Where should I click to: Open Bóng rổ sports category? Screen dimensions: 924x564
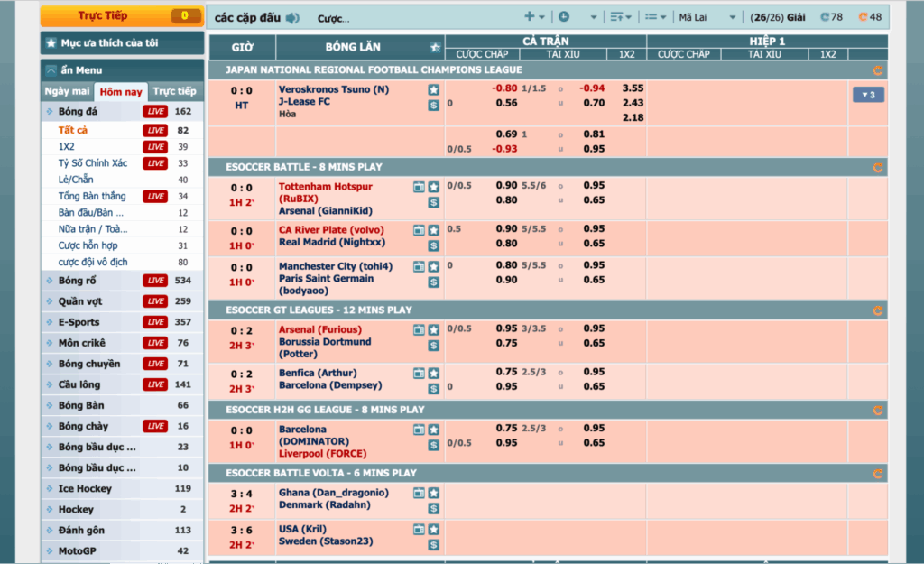[x=78, y=281]
